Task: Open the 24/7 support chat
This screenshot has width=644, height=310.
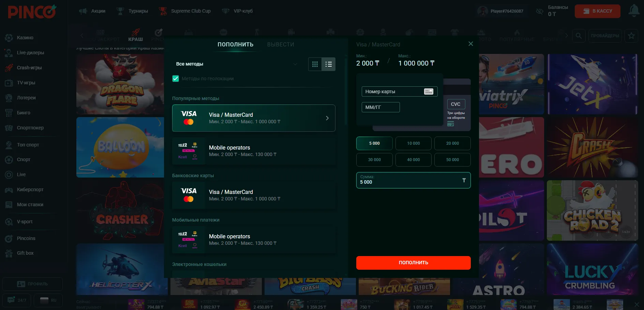Action: 16,300
